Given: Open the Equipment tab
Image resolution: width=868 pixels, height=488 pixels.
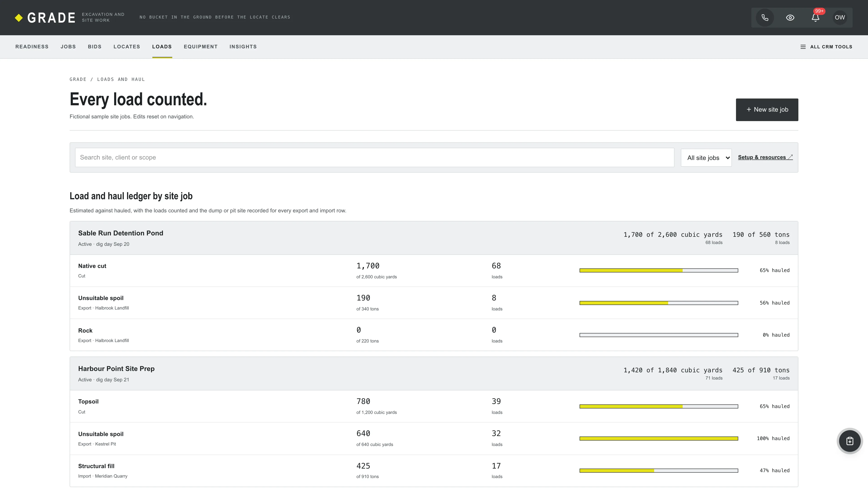Looking at the screenshot, I should point(200,47).
